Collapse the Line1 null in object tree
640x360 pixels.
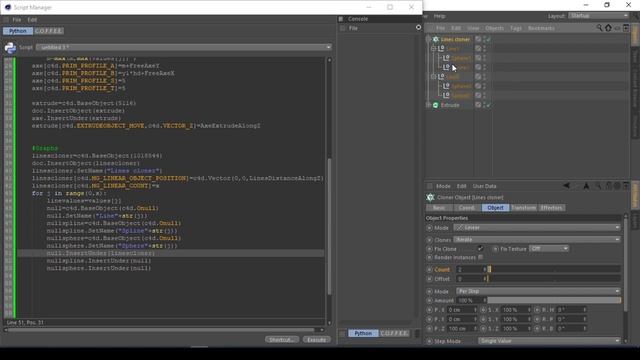click(433, 49)
